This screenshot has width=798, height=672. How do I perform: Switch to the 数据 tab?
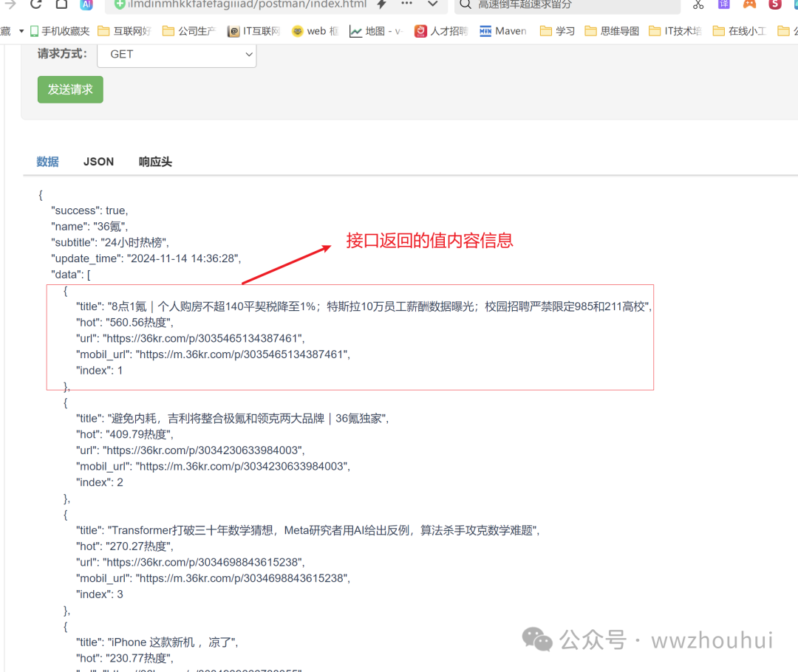47,162
